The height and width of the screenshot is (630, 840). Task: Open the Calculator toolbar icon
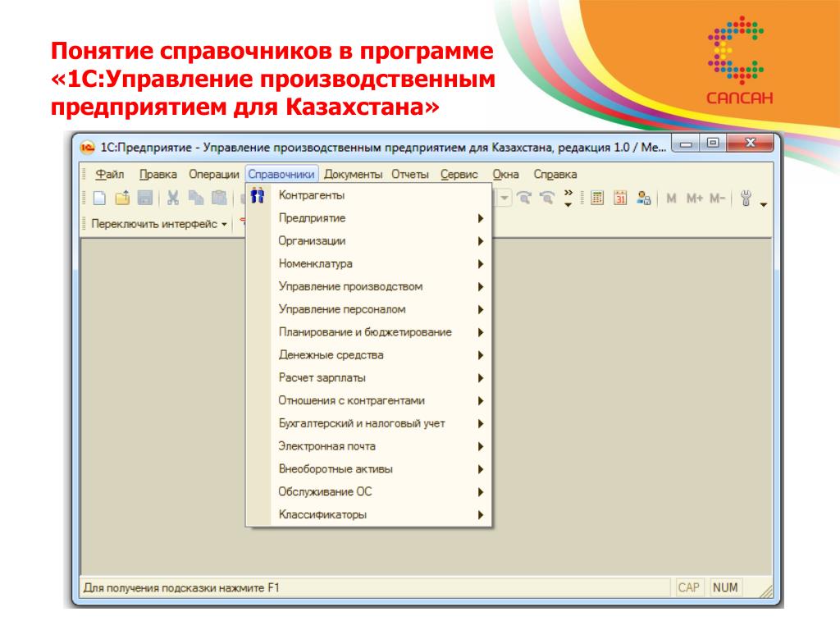click(597, 199)
